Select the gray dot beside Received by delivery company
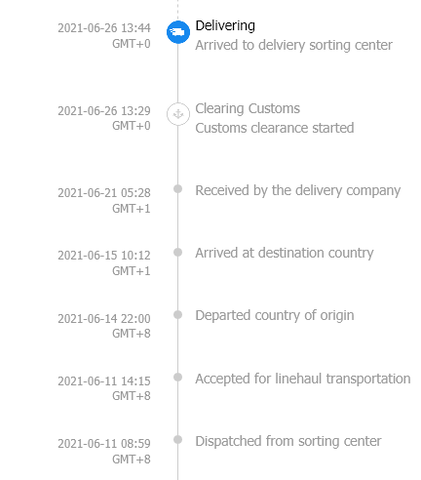Screen dimensions: 421x480 click(178, 189)
